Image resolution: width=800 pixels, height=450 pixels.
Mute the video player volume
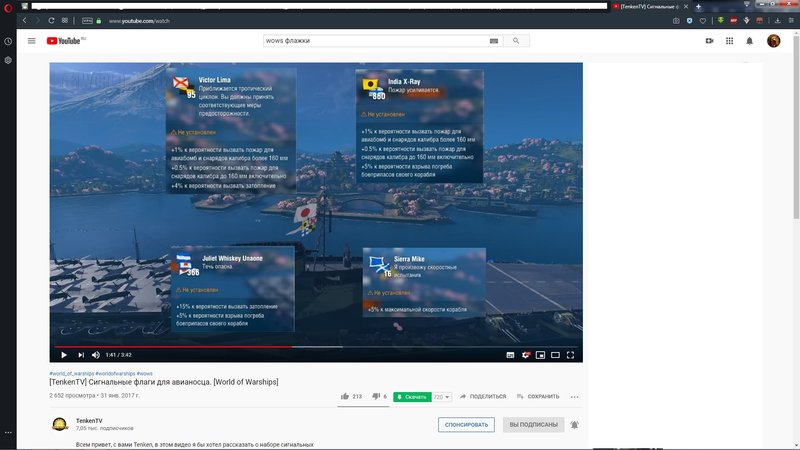[x=96, y=355]
